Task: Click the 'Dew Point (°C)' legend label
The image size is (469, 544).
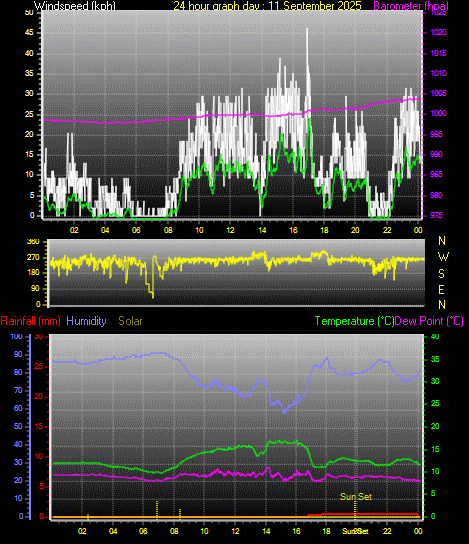Action: [429, 321]
